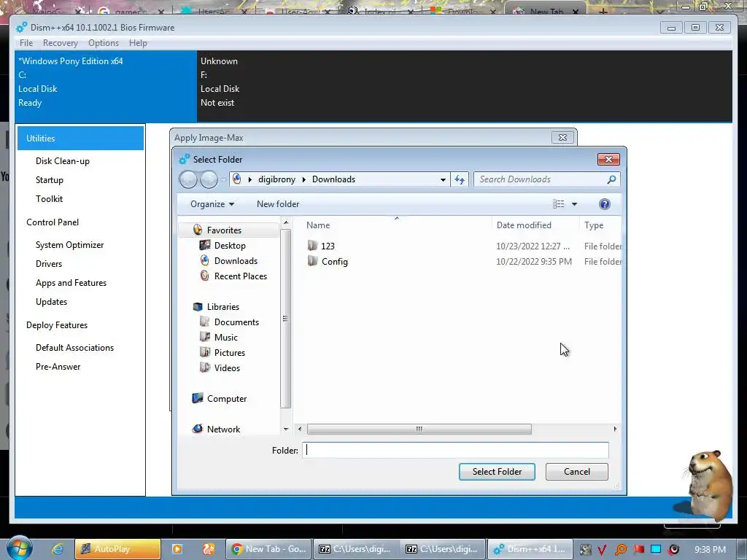Open the Windows Start orb
This screenshot has height=560, width=747.
20,548
